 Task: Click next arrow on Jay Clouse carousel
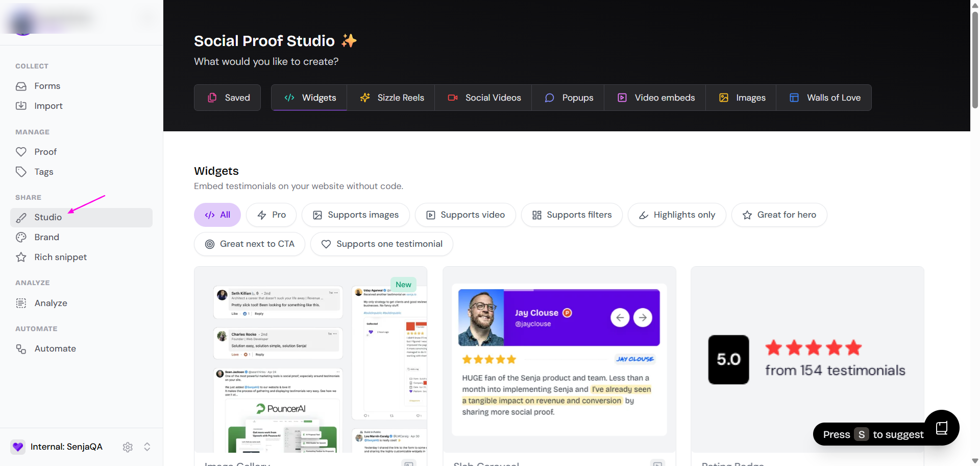tap(643, 318)
